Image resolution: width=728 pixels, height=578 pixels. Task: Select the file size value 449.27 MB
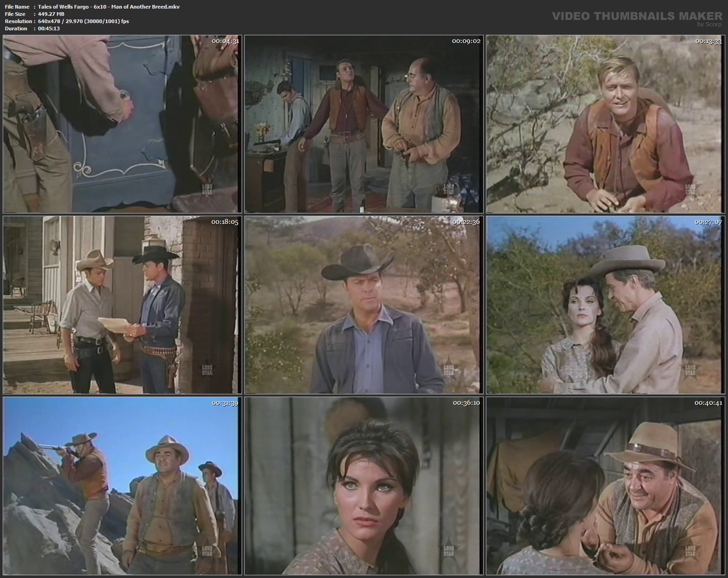click(51, 14)
